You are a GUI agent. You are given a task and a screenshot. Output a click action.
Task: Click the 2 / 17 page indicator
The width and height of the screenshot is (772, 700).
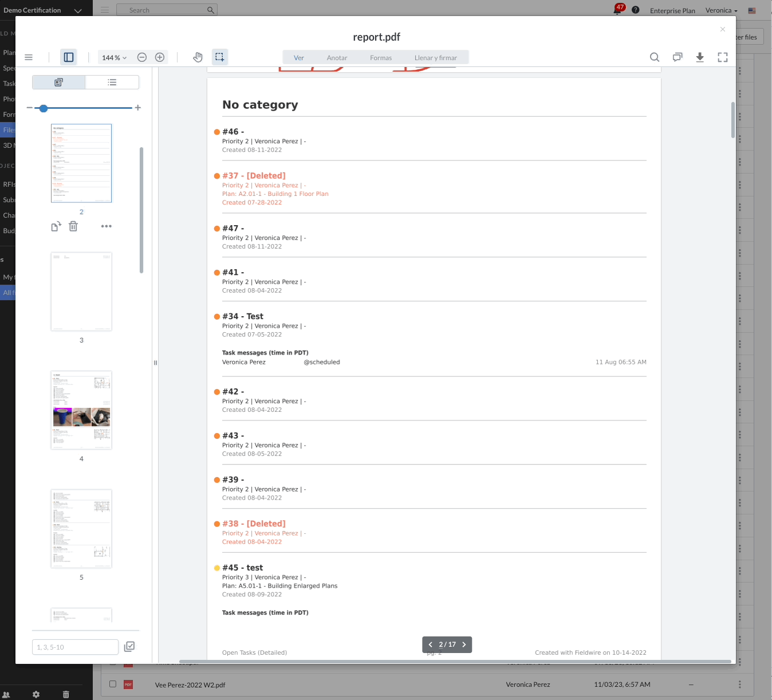[x=447, y=644]
